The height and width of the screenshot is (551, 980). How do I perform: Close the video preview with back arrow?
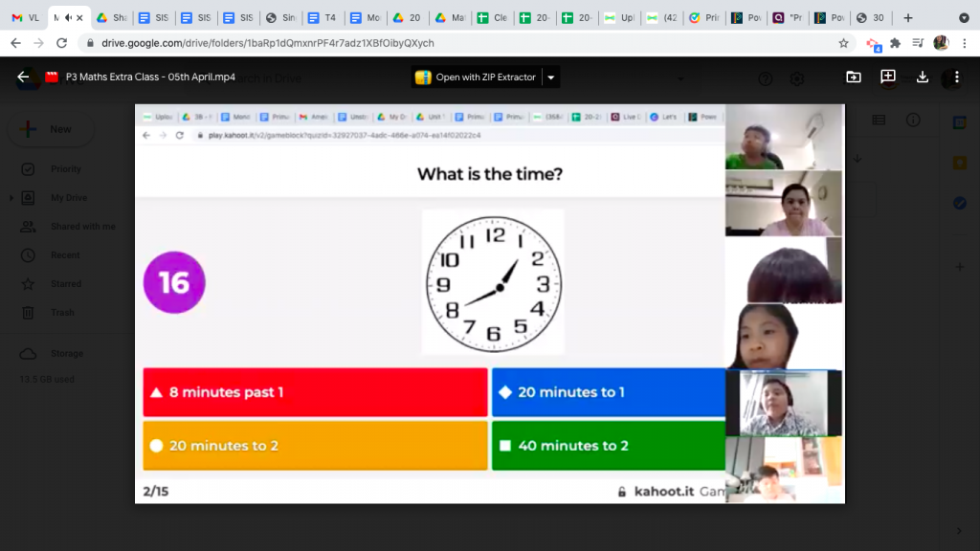click(x=23, y=77)
